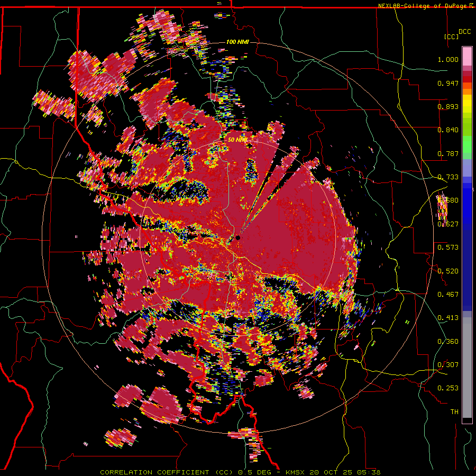This screenshot has width=476, height=476.
Task: Click the [CC] legend header
Action: pos(451,36)
